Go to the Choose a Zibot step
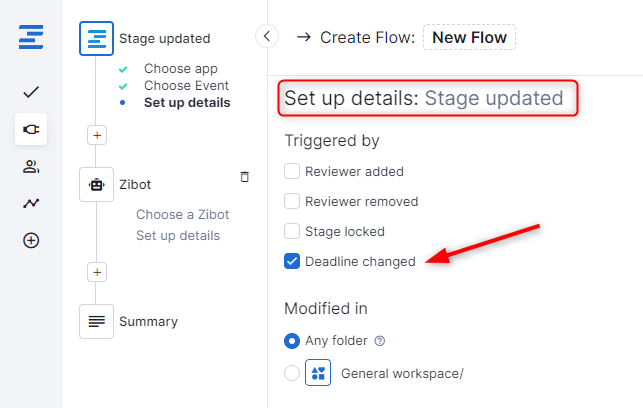643x408 pixels. 182,214
